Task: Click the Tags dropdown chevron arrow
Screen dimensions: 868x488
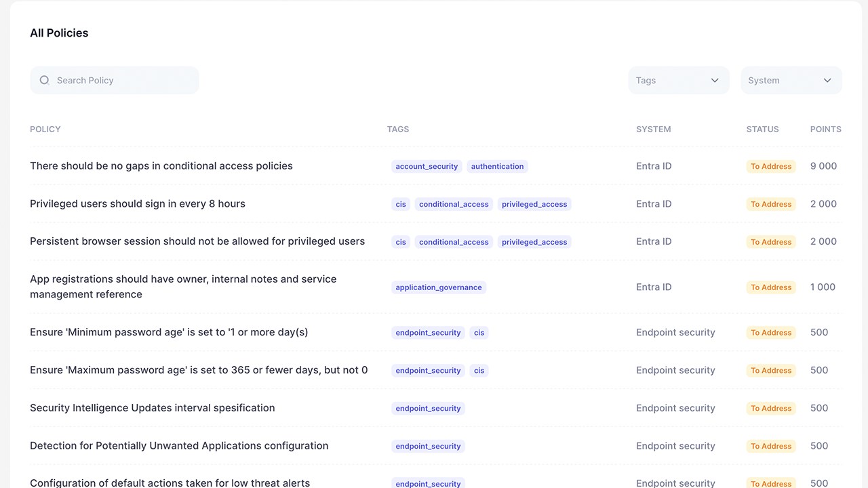Action: [715, 80]
